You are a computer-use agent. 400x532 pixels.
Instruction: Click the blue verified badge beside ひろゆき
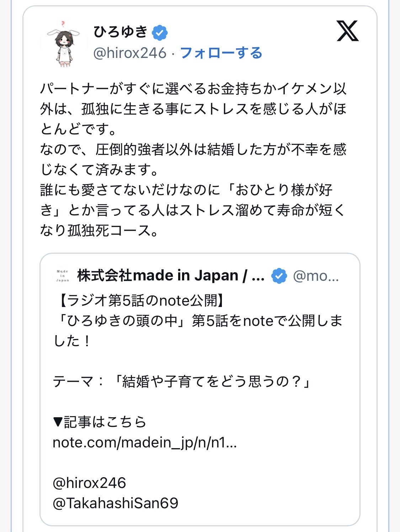click(160, 33)
